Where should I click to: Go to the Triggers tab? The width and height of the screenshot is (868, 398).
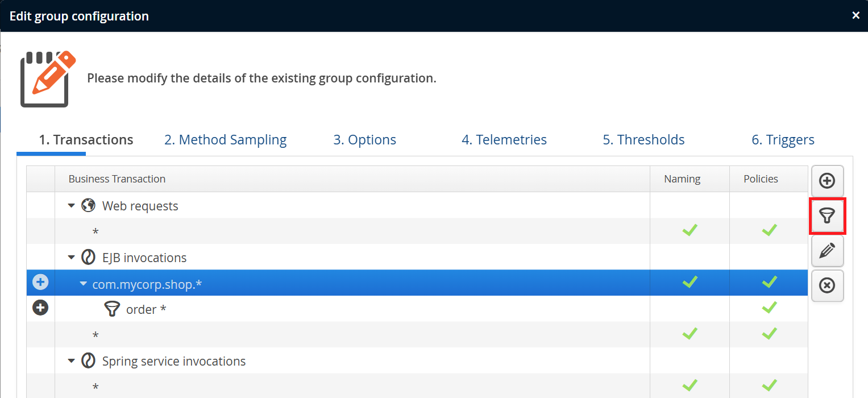click(x=783, y=140)
